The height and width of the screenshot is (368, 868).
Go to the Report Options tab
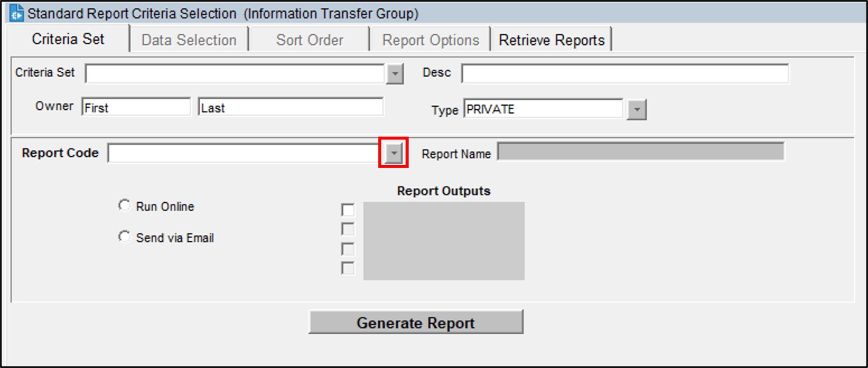pos(430,40)
